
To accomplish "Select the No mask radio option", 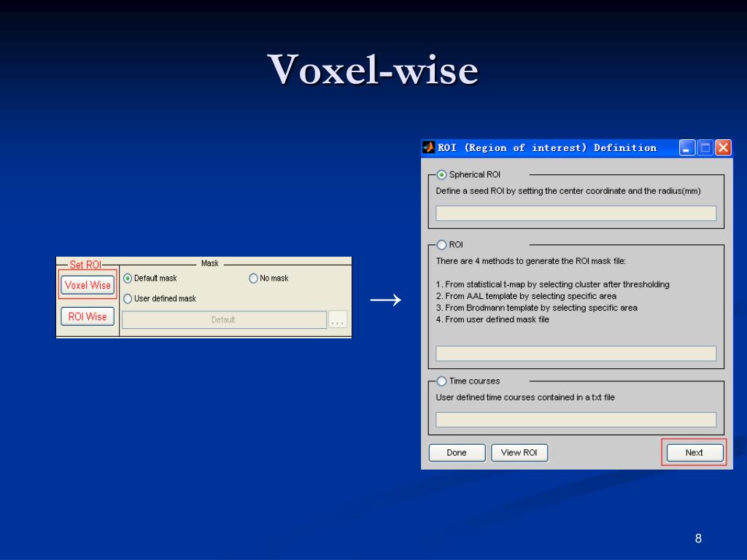I will point(253,278).
